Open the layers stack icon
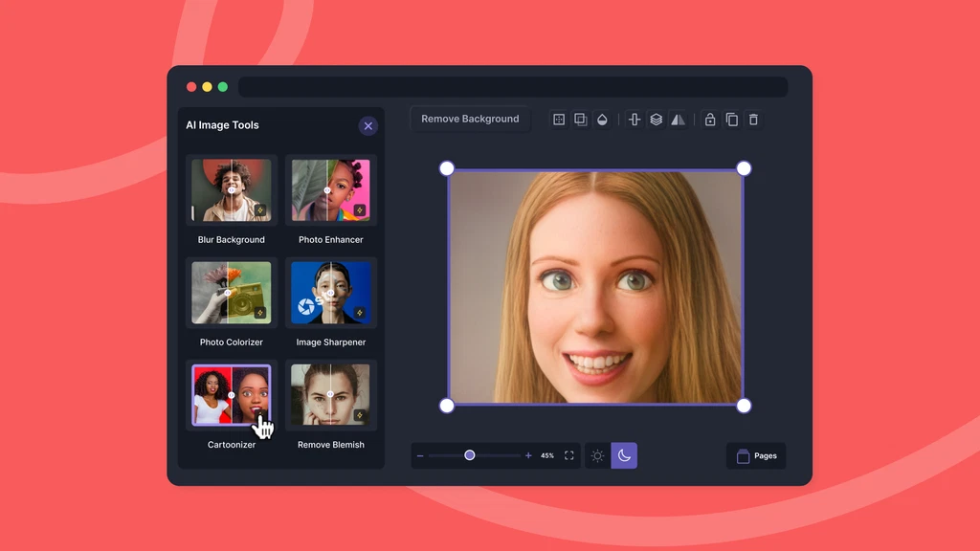Viewport: 980px width, 551px height. pyautogui.click(x=656, y=120)
